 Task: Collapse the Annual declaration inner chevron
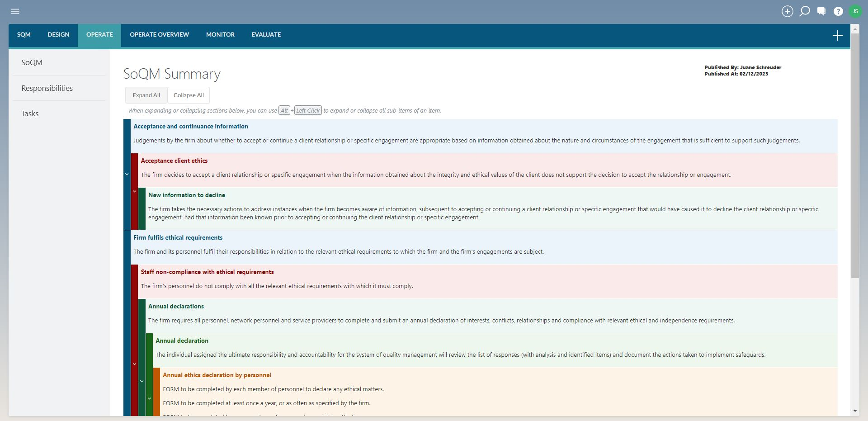coord(149,398)
